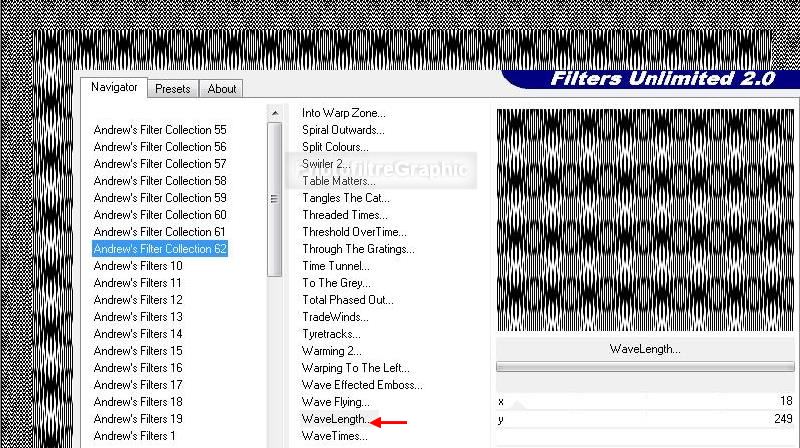The width and height of the screenshot is (800, 448).
Task: Select the Time Tunnel... filter
Action: pos(336,266)
